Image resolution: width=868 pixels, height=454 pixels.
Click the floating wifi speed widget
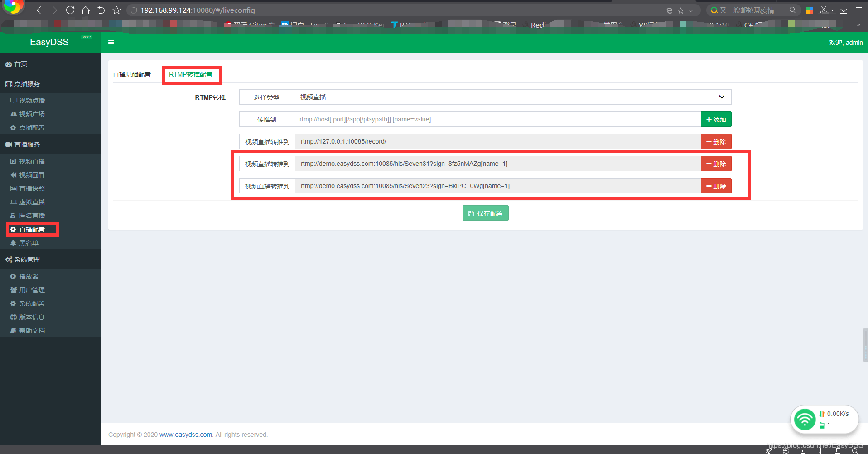click(824, 419)
